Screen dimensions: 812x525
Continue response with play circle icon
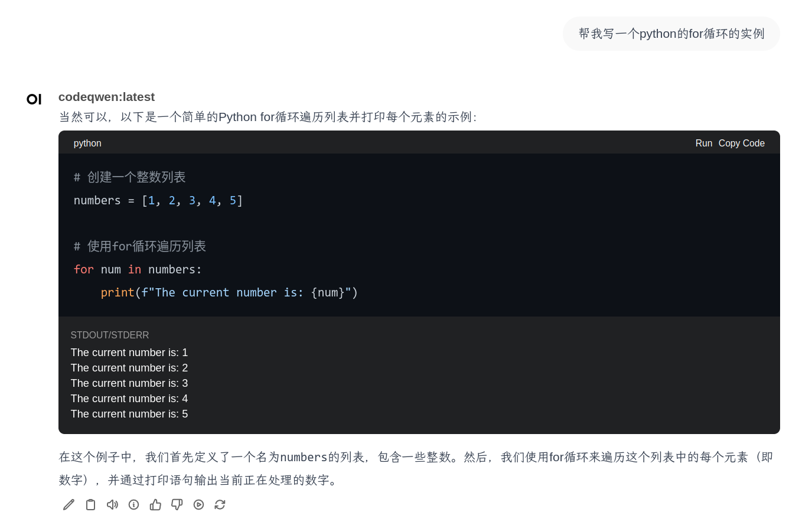pos(198,504)
